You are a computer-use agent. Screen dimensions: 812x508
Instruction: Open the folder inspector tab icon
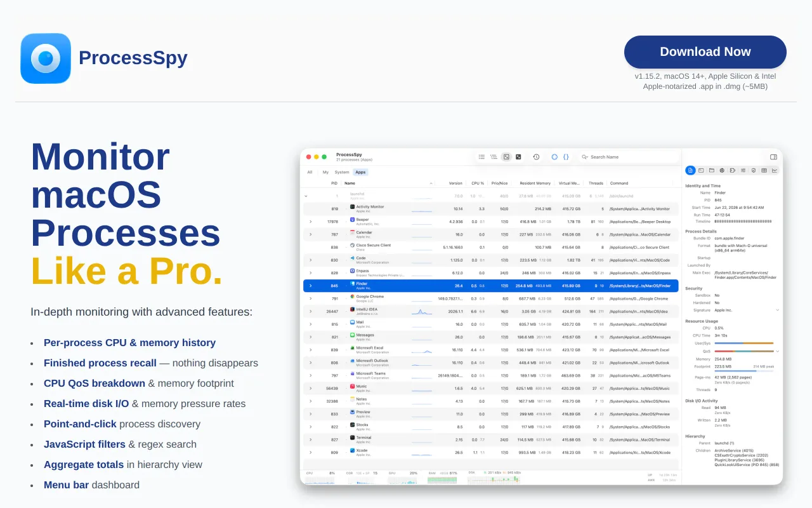[712, 170]
